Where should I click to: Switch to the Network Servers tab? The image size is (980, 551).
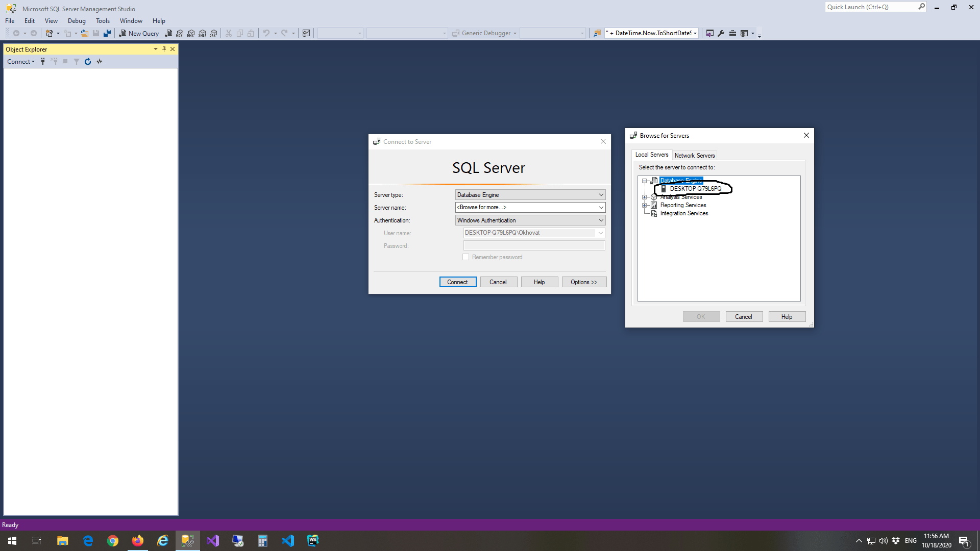point(695,155)
